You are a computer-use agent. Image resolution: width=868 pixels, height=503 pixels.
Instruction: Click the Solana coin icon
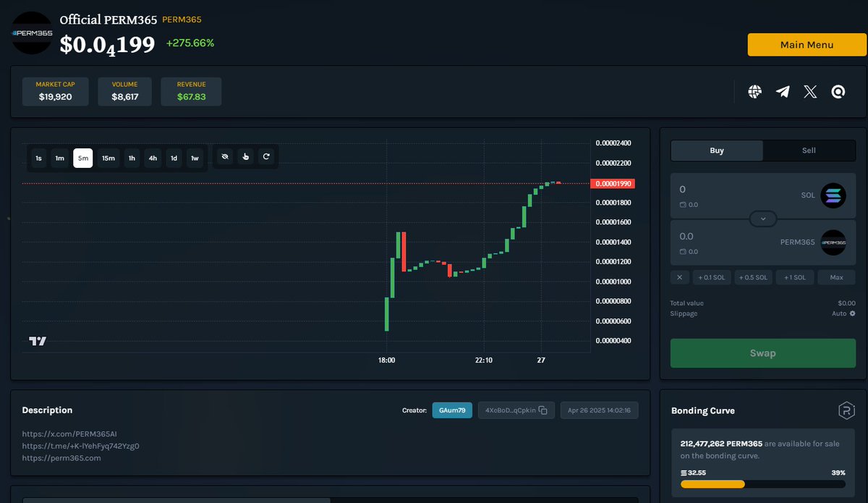tap(833, 195)
